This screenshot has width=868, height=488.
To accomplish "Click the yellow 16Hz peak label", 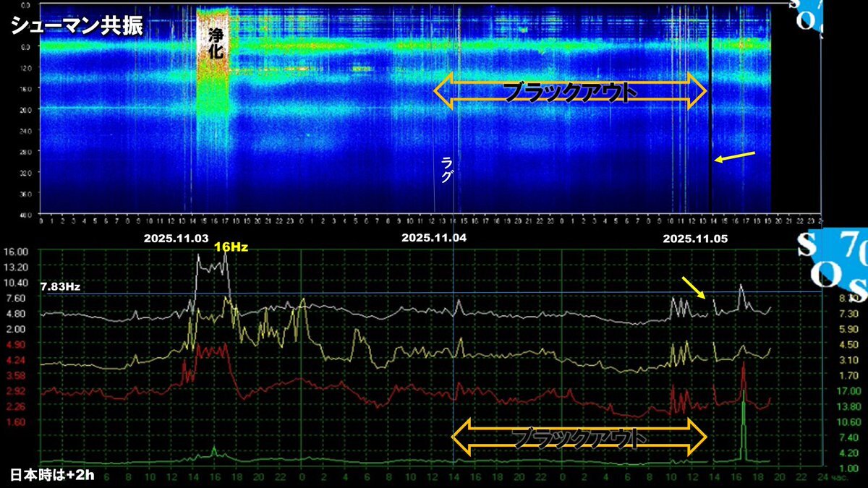I will click(231, 248).
